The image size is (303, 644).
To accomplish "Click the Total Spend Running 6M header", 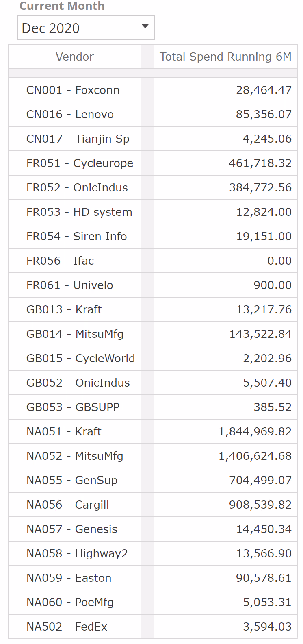I will (225, 57).
